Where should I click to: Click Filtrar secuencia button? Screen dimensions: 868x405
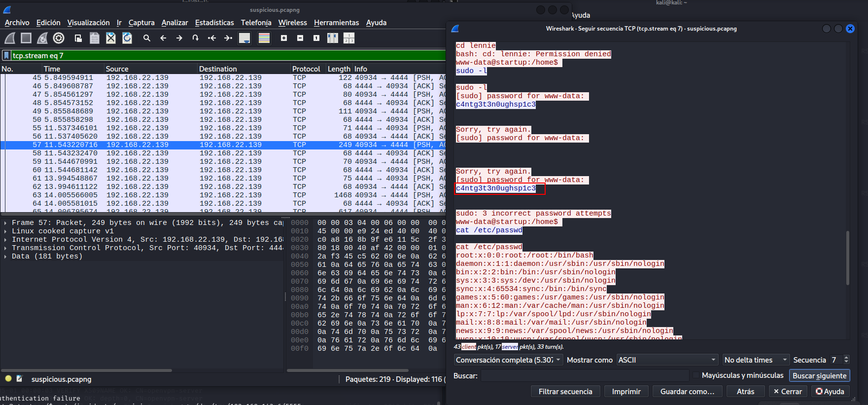click(565, 391)
